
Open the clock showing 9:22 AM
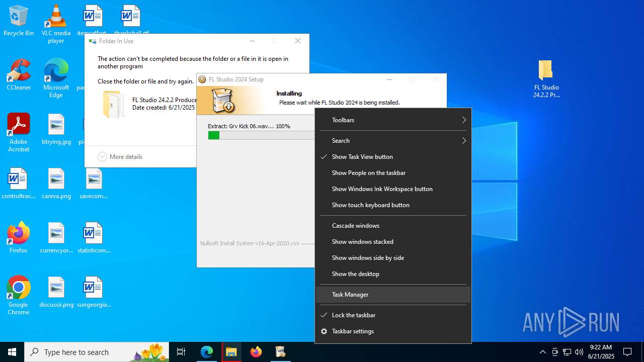point(601,352)
